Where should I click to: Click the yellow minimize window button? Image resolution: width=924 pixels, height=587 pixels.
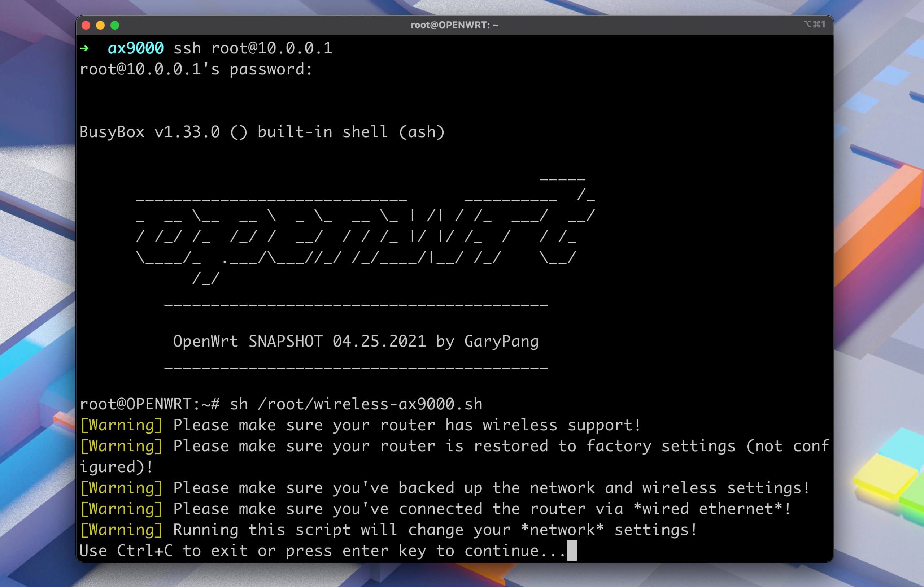pos(100,25)
